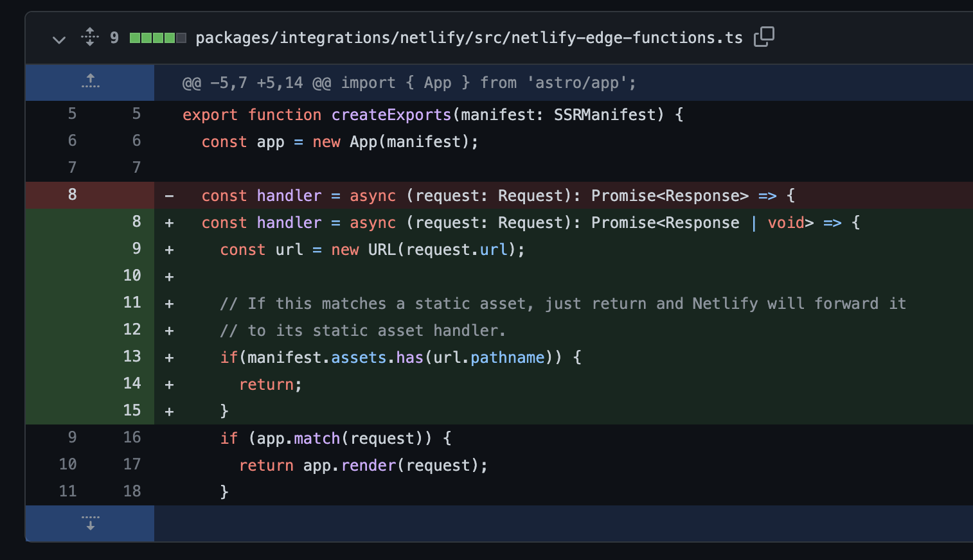The width and height of the screenshot is (973, 560).
Task: Click the 'const url = new URL' line
Action: (x=371, y=249)
